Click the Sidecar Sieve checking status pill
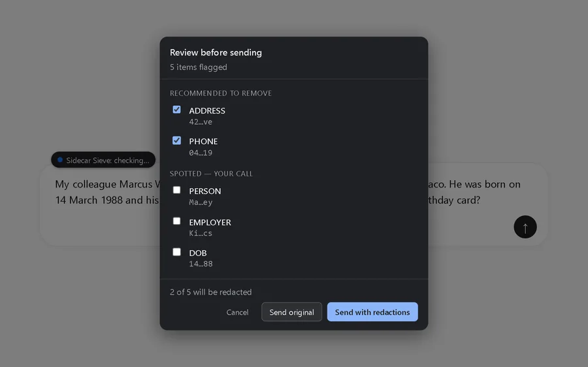The height and width of the screenshot is (367, 588). click(x=103, y=160)
